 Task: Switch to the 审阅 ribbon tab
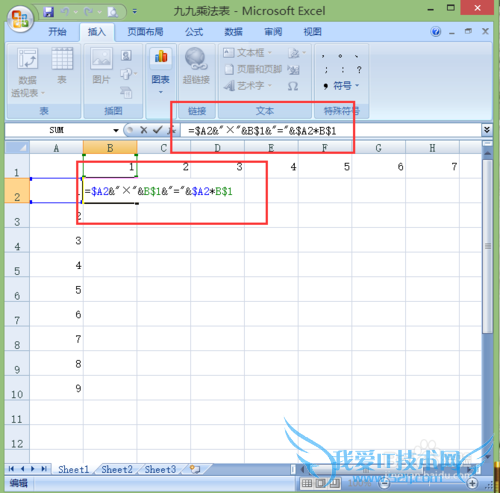(273, 32)
